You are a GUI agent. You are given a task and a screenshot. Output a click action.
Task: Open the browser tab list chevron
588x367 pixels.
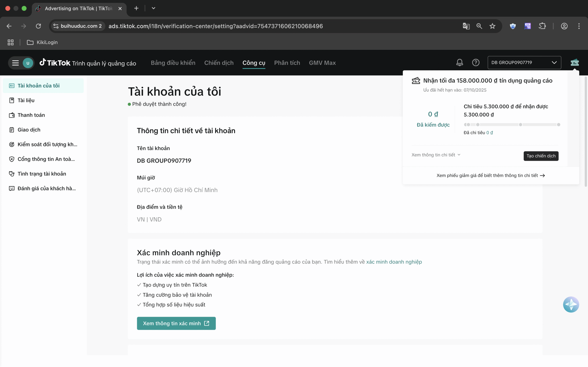pyautogui.click(x=153, y=8)
